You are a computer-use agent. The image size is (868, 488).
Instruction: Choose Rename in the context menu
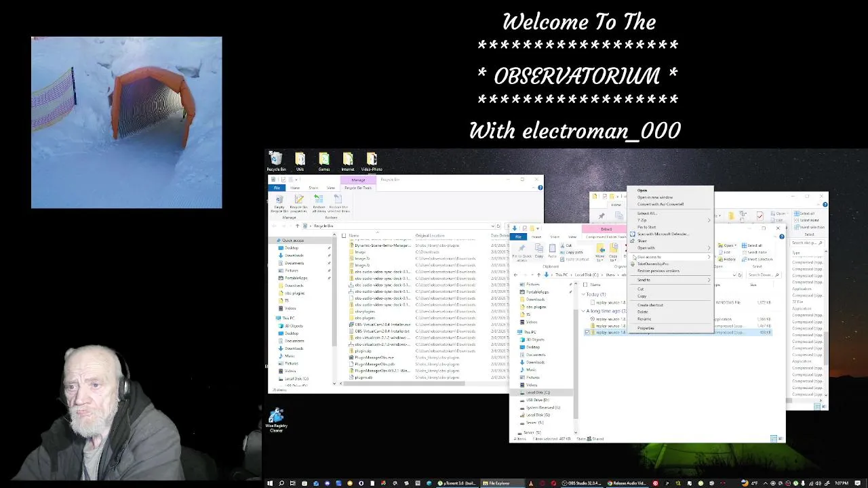[644, 319]
